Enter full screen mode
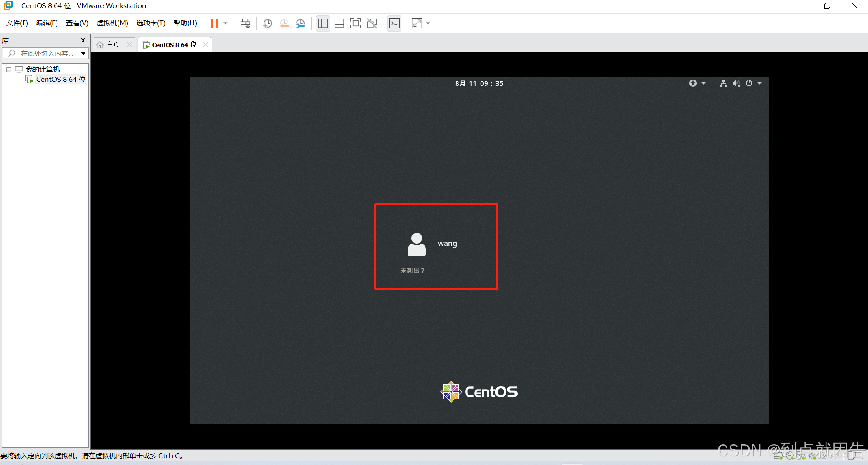This screenshot has height=465, width=868. pyautogui.click(x=355, y=23)
